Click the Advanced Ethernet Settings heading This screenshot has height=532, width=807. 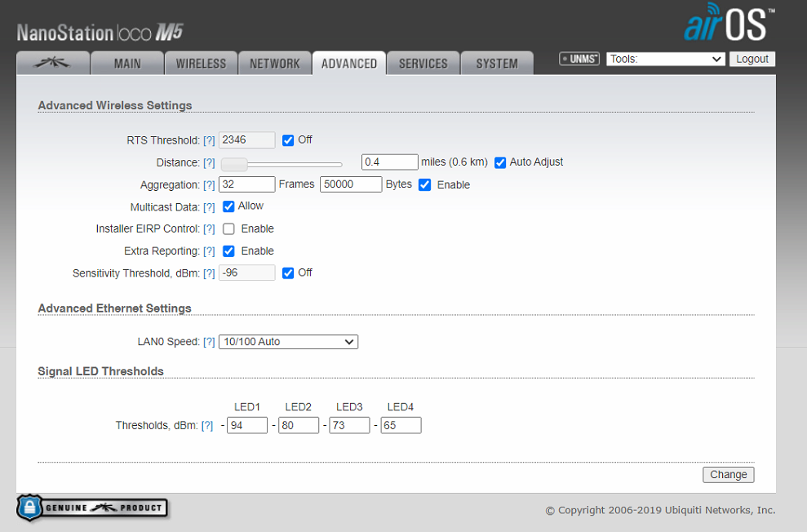(x=114, y=308)
